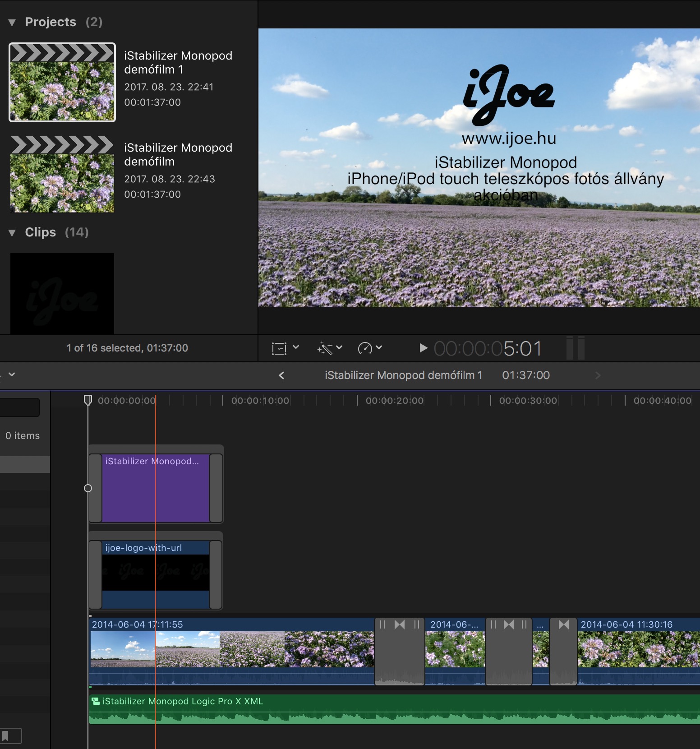Click the left edge handle of the ijoe-logo clip
The height and width of the screenshot is (749, 700).
pos(95,575)
